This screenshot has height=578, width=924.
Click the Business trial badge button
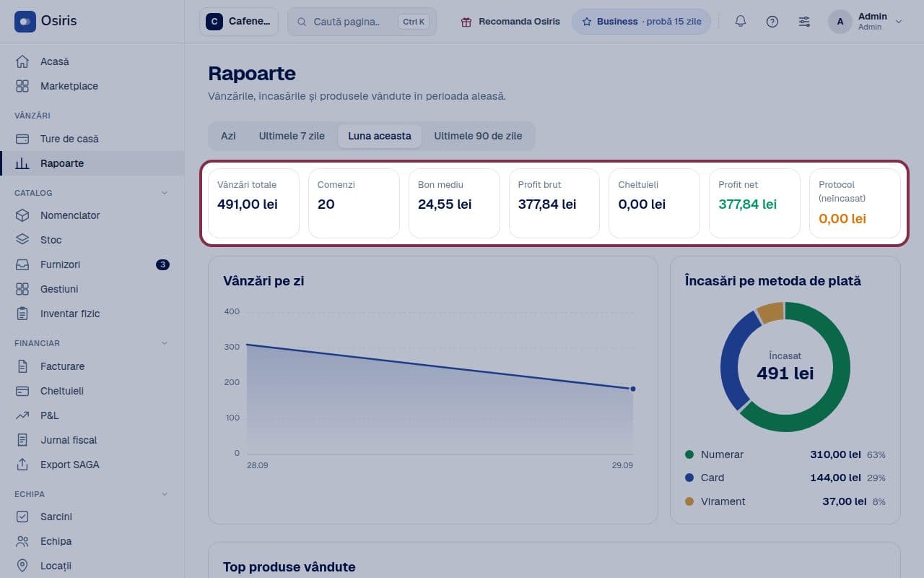(641, 22)
